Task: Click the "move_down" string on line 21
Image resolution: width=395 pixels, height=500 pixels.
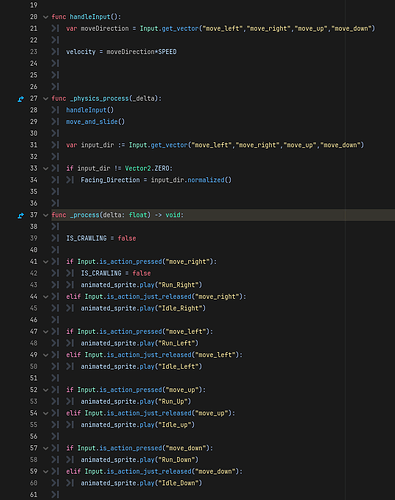Action: 351,29
